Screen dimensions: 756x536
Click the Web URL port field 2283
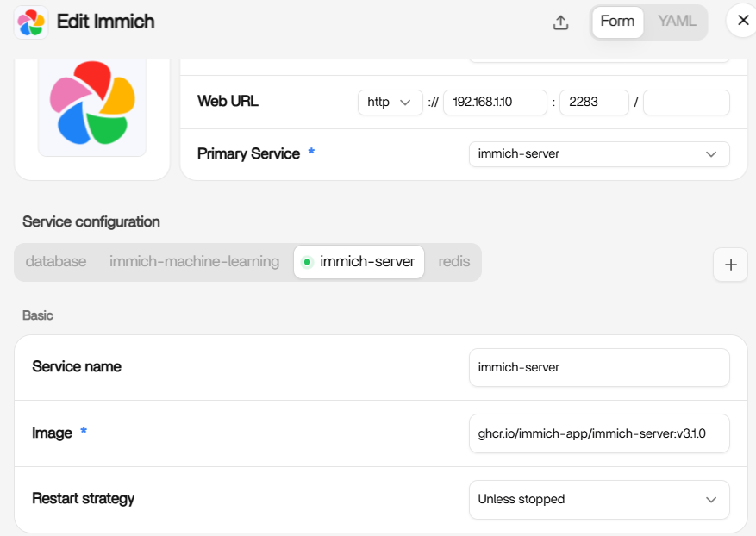[x=594, y=103]
